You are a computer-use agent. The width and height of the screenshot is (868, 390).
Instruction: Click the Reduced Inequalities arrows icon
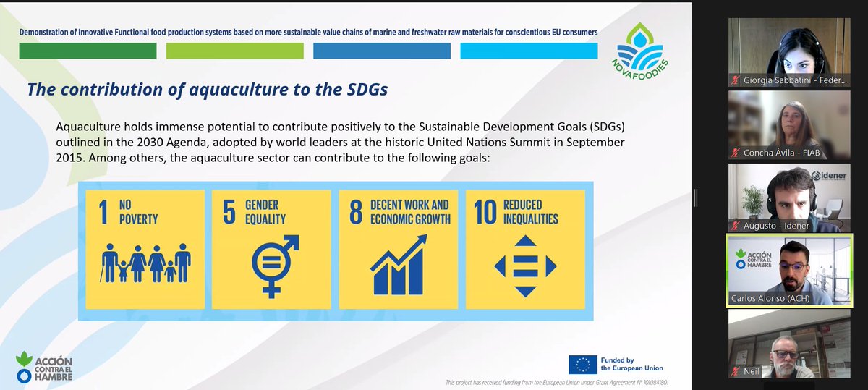(525, 266)
